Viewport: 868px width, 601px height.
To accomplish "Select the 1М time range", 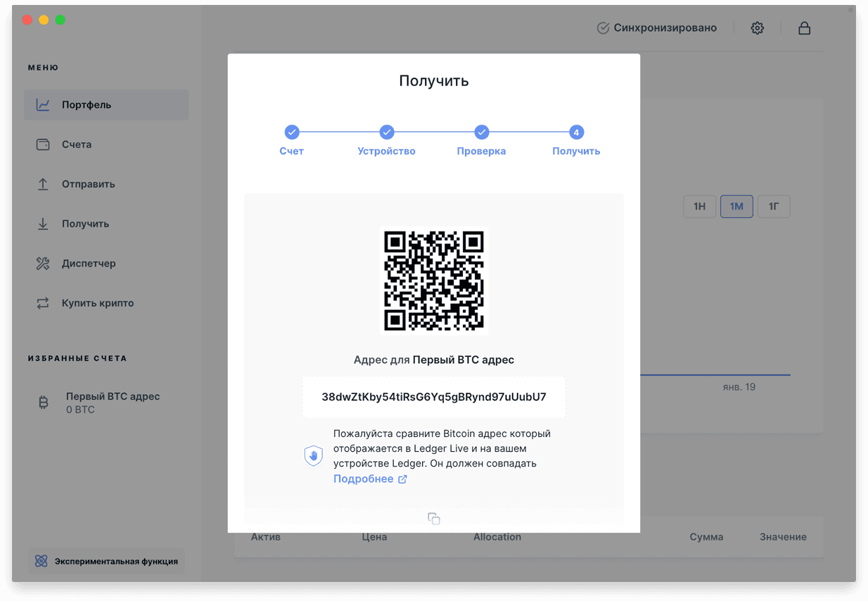I will click(736, 206).
